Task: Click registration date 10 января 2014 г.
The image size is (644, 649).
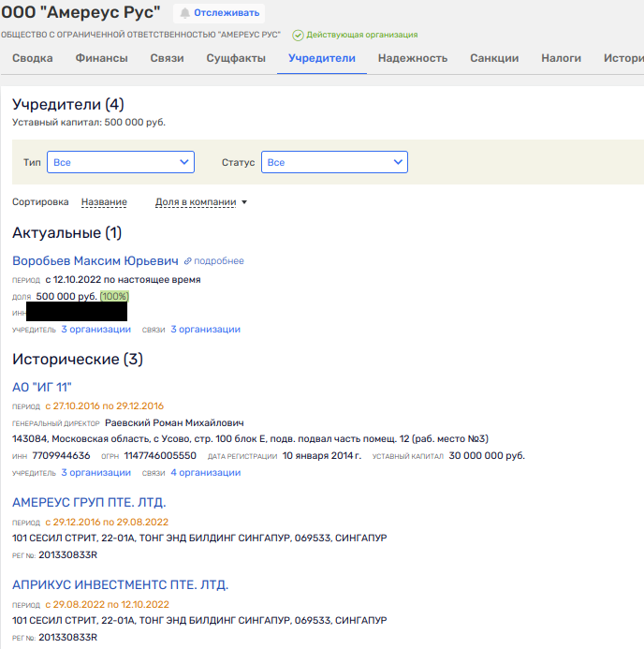Action: pos(322,455)
